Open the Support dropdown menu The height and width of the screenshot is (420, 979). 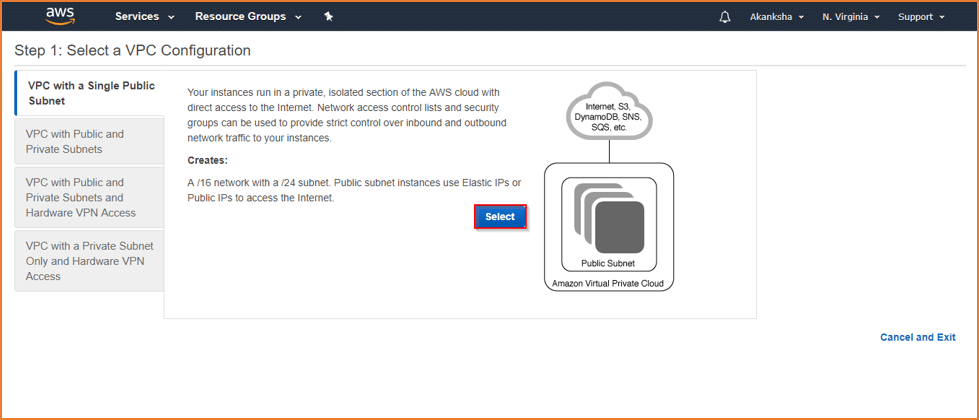pos(922,17)
